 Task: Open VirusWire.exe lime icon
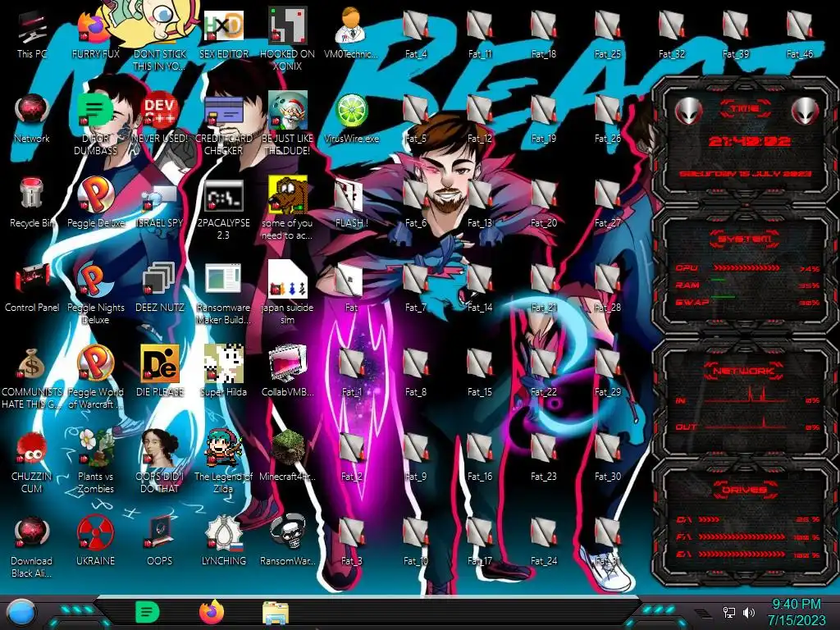pyautogui.click(x=351, y=119)
